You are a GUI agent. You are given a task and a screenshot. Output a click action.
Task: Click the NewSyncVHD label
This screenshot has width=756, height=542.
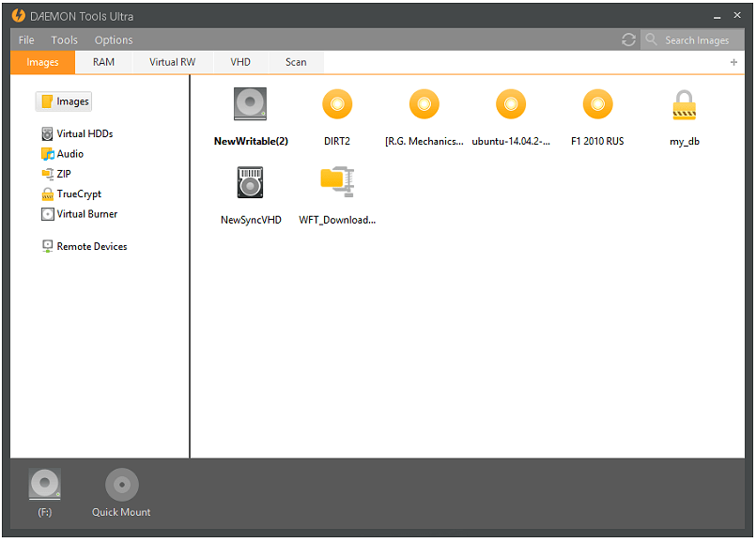point(251,220)
